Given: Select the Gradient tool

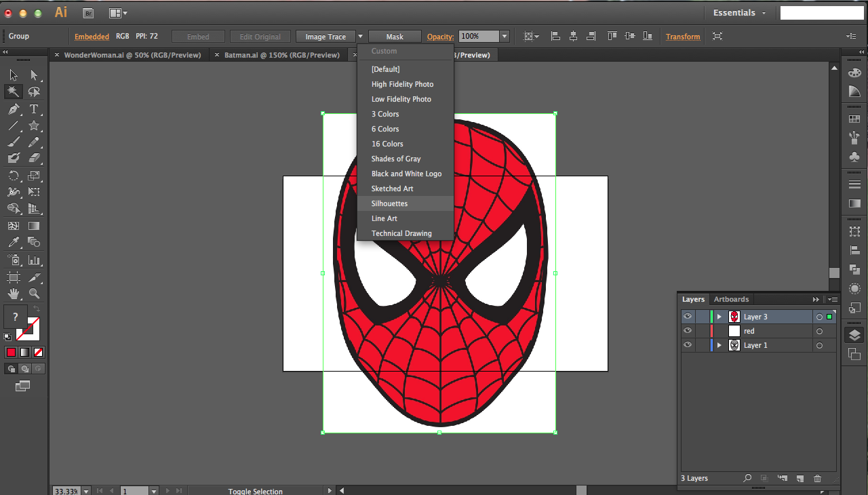Looking at the screenshot, I should pos(34,226).
